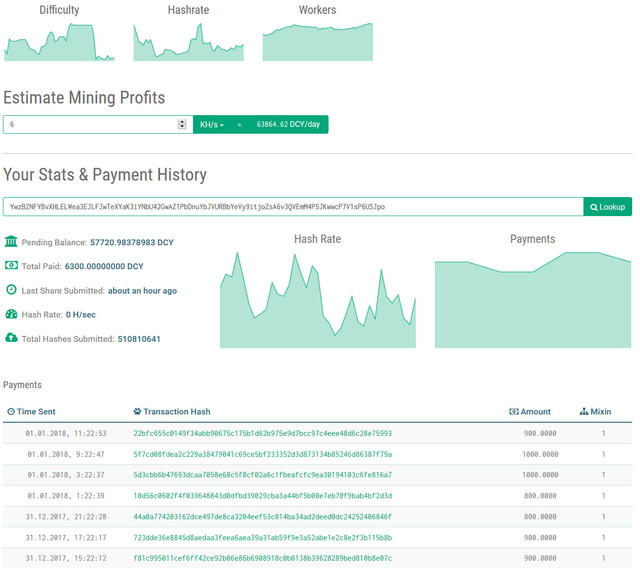Click time sent 31.12.2017, 17:22:17
Screen dimensions: 640x574
(66, 538)
